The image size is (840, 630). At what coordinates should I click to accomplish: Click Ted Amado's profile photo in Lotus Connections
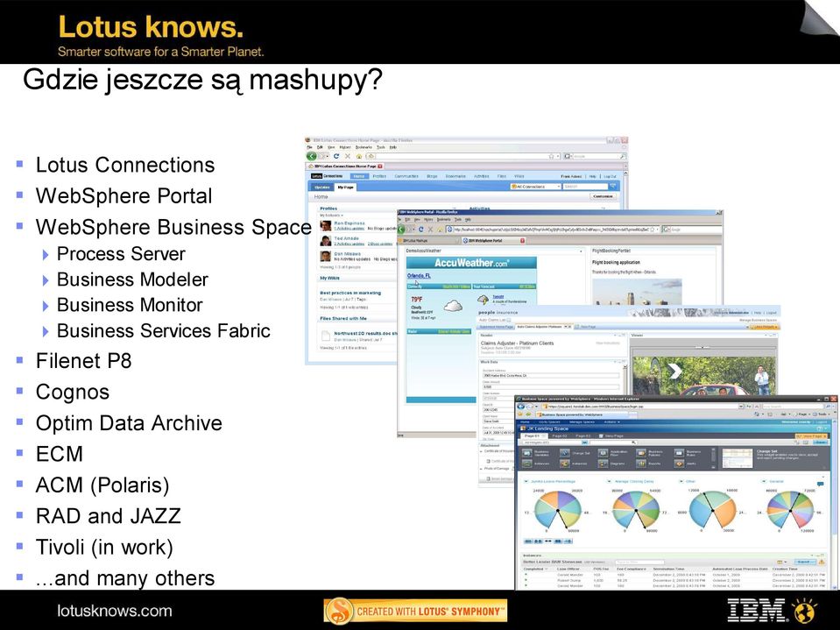point(325,241)
